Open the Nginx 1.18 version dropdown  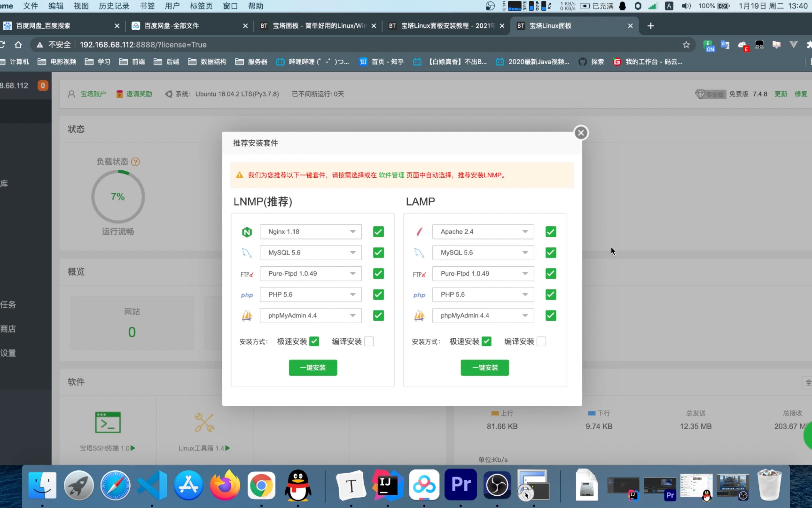[311, 232]
